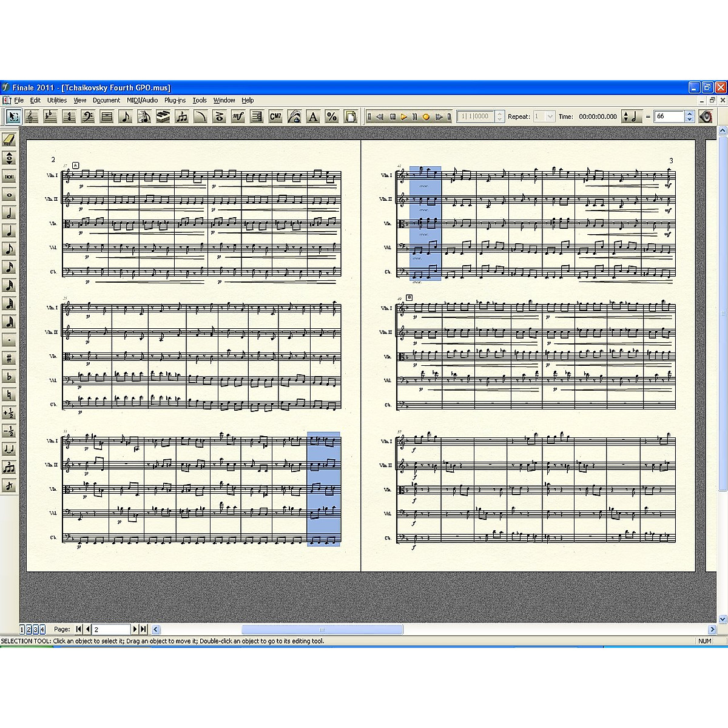Toggle the sharp accidental in Simple Entry
Image resolution: width=728 pixels, height=728 pixels.
click(9, 359)
